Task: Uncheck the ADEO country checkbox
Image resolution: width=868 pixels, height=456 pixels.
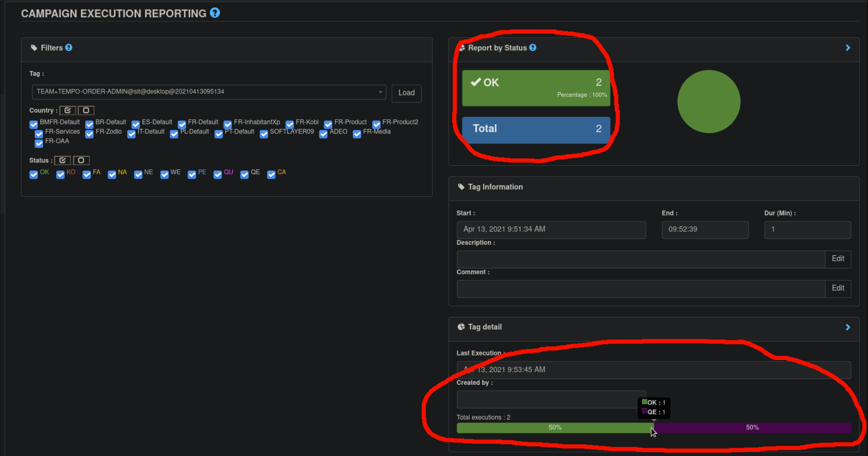Action: 323,134
